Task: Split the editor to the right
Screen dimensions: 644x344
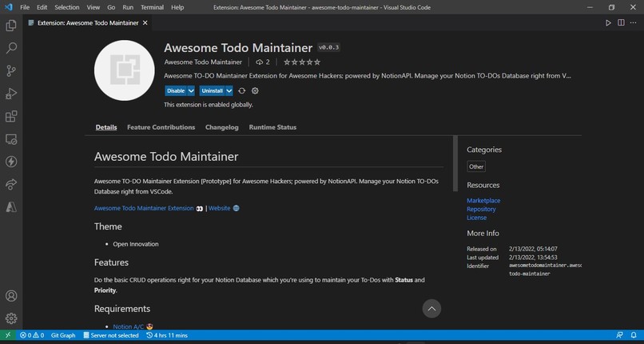Action: point(621,23)
